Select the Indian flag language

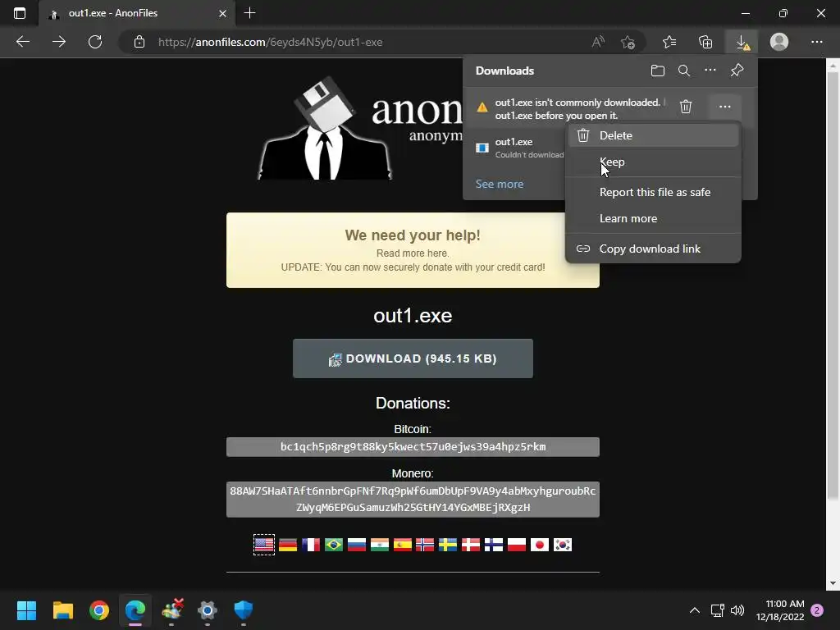[380, 545]
